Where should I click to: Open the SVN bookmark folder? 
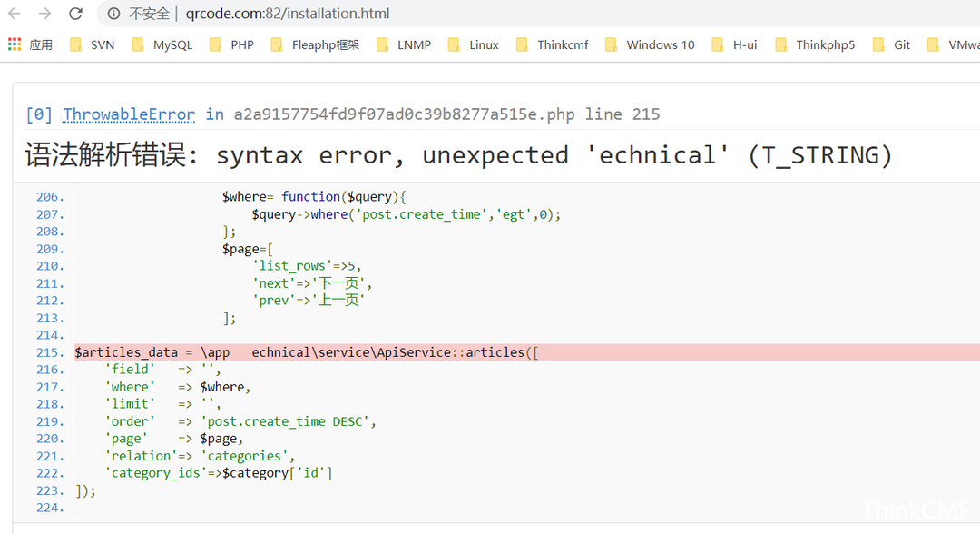(x=92, y=44)
